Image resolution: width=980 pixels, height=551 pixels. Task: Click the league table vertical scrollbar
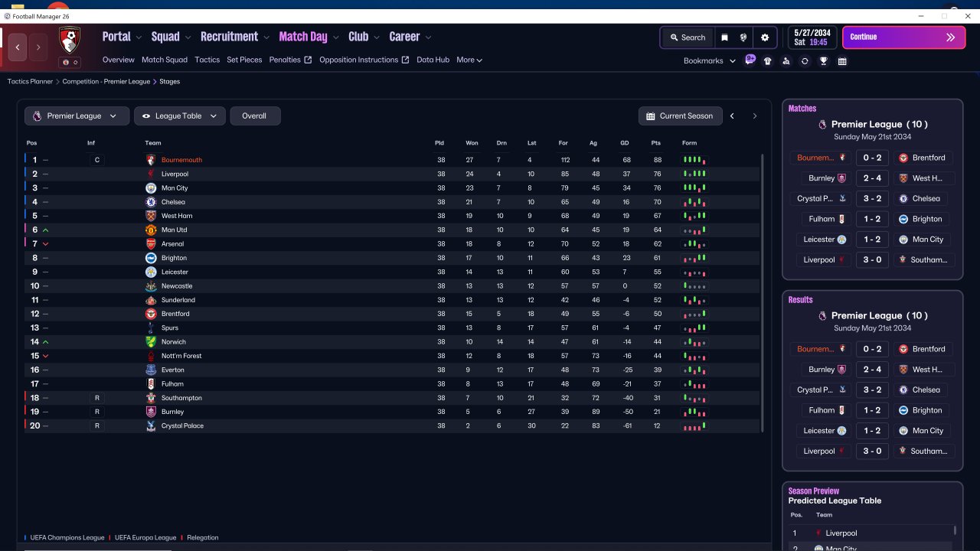click(763, 292)
